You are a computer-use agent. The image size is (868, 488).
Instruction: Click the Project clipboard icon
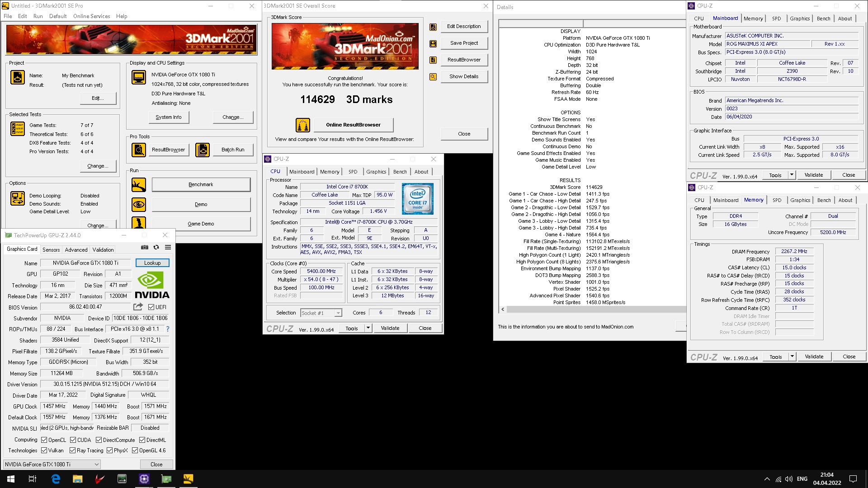[x=18, y=77]
